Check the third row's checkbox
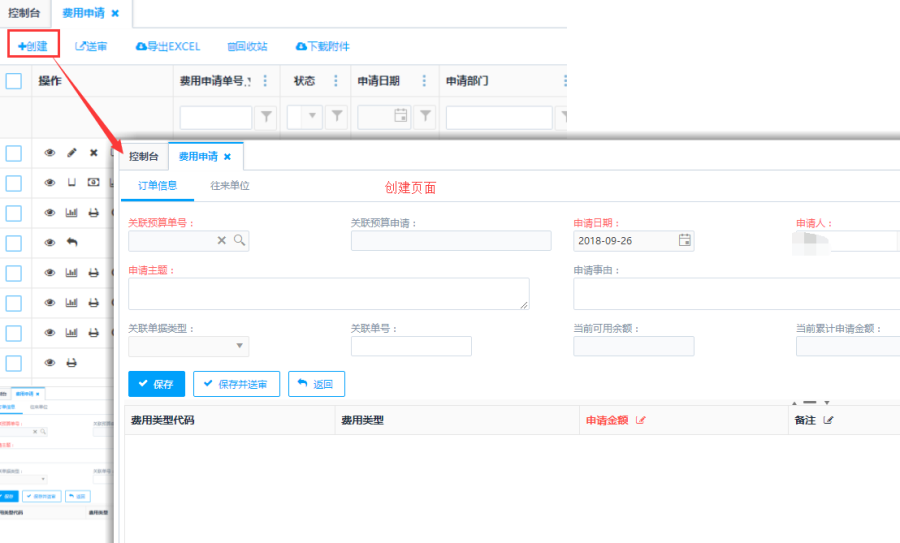Screen dimensions: 900x543 coord(14,213)
